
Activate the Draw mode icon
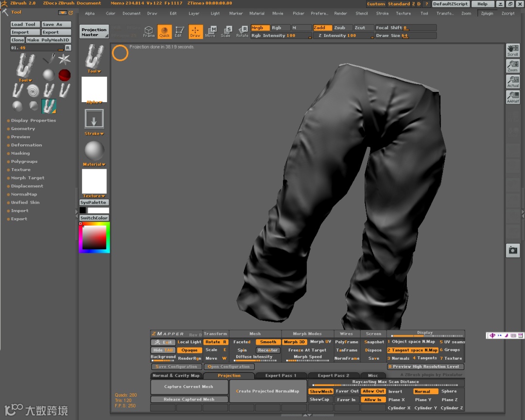coord(195,32)
